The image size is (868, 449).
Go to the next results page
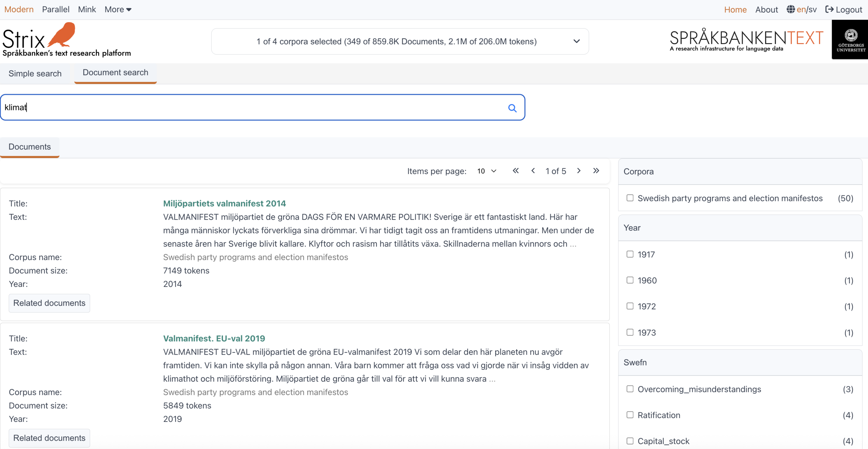tap(579, 171)
